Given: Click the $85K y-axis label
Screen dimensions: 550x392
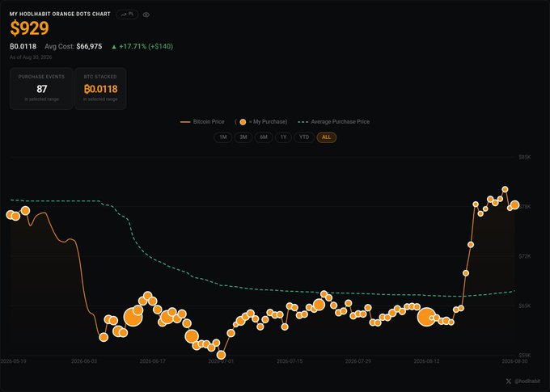Looking at the screenshot, I should (525, 158).
